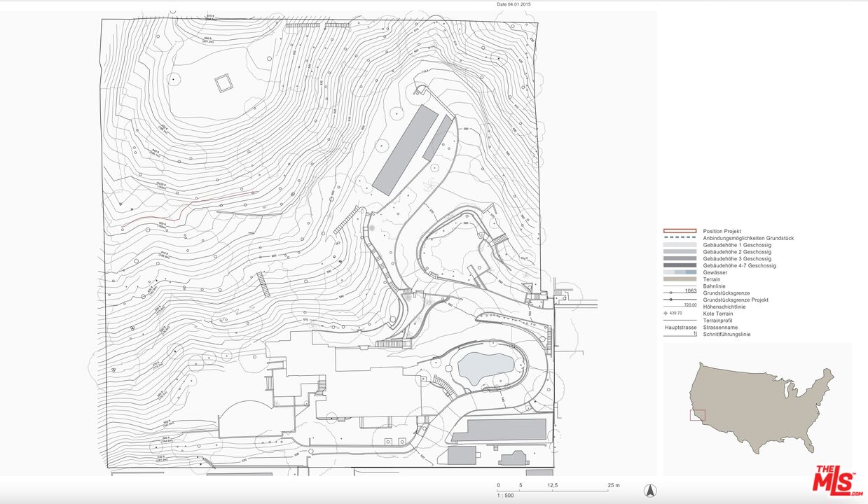Select the pond shape in the site plan
The width and height of the screenshot is (868, 504).
click(x=485, y=366)
